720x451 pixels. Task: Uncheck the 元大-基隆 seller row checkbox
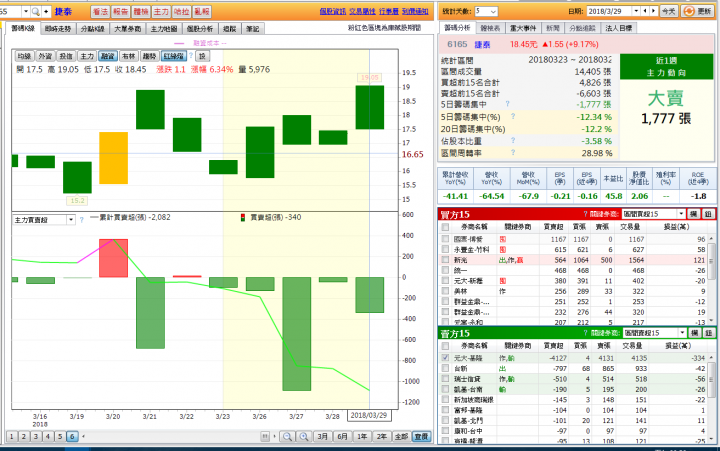click(445, 358)
